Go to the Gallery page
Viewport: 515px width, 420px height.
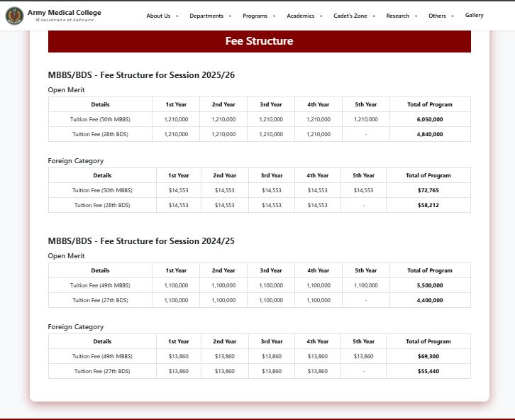tap(474, 15)
